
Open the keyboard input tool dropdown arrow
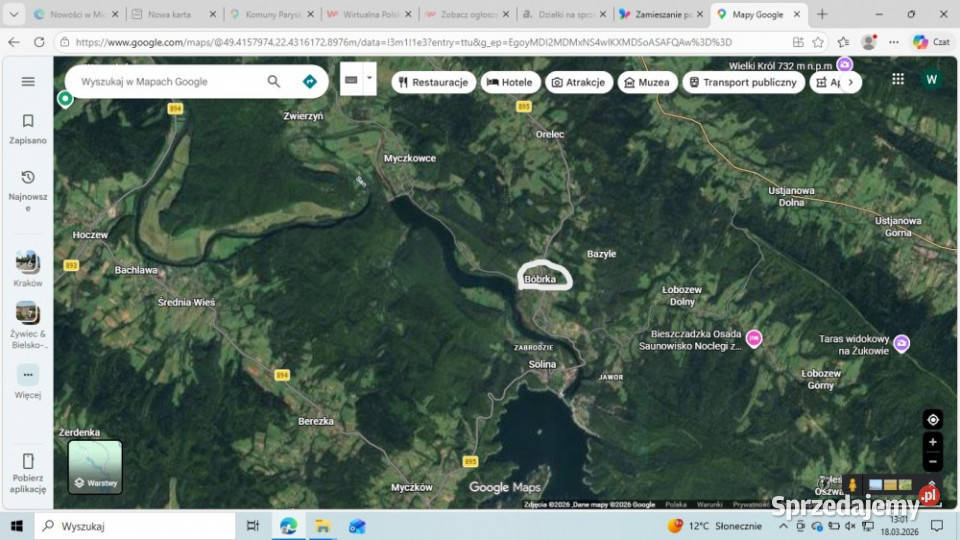pos(369,78)
